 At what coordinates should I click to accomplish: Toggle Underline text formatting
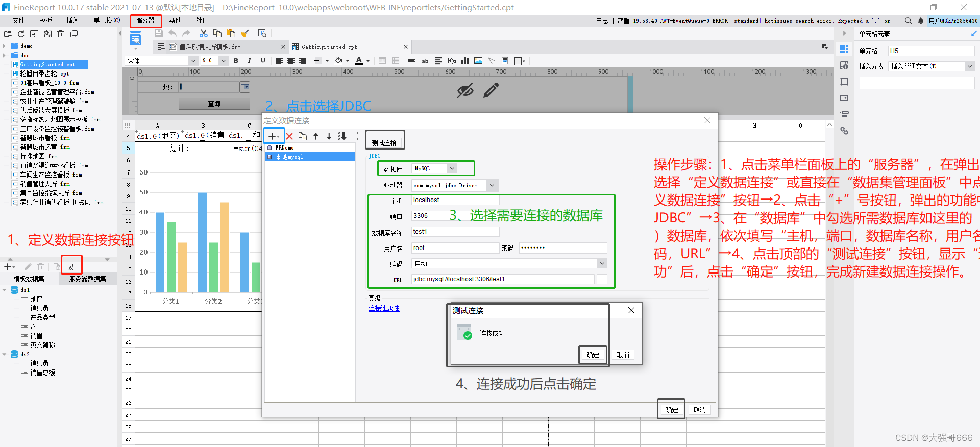263,61
